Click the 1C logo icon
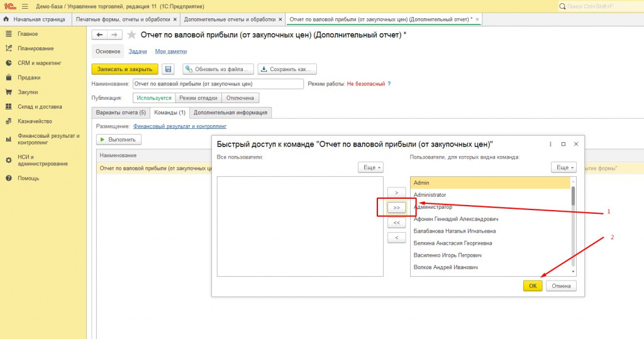This screenshot has height=339, width=644. pyautogui.click(x=10, y=6)
